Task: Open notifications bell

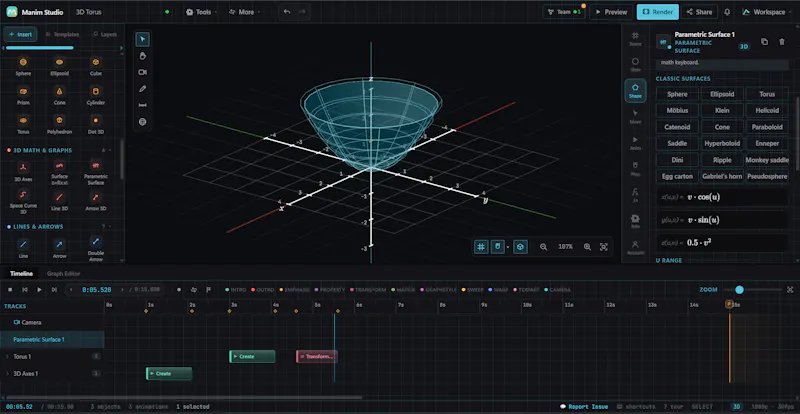Action: pyautogui.click(x=727, y=12)
